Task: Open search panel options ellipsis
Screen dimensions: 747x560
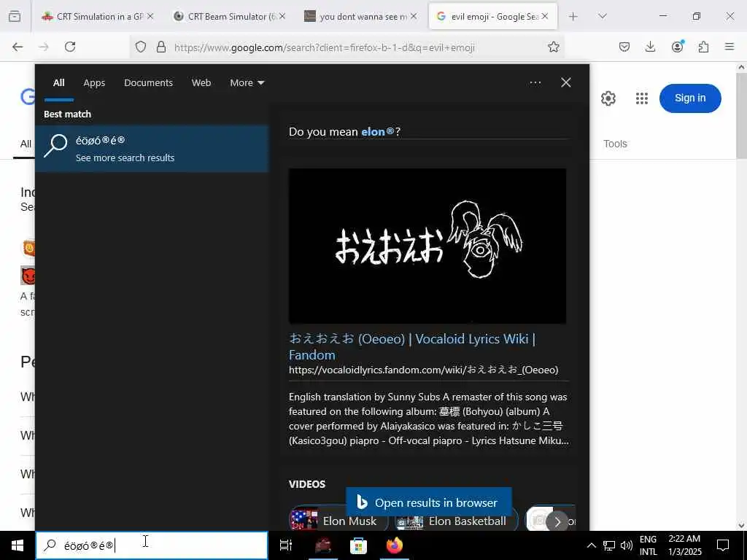Action: [535, 82]
